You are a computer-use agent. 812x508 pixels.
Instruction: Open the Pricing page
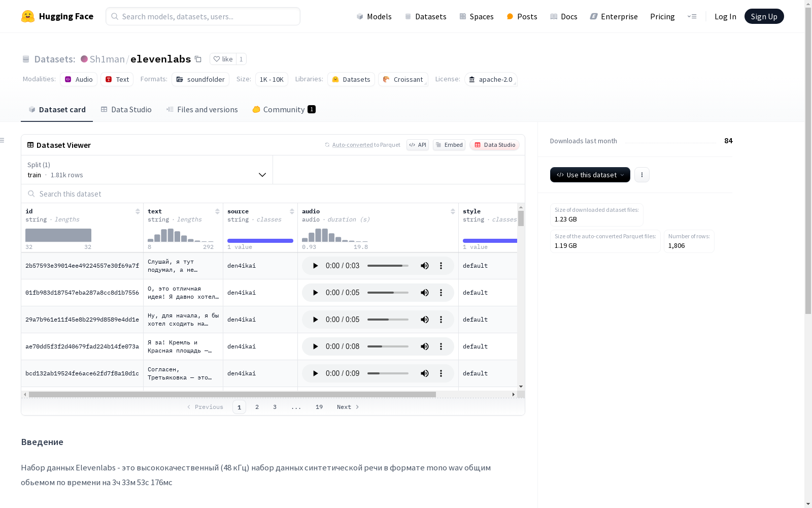(662, 16)
